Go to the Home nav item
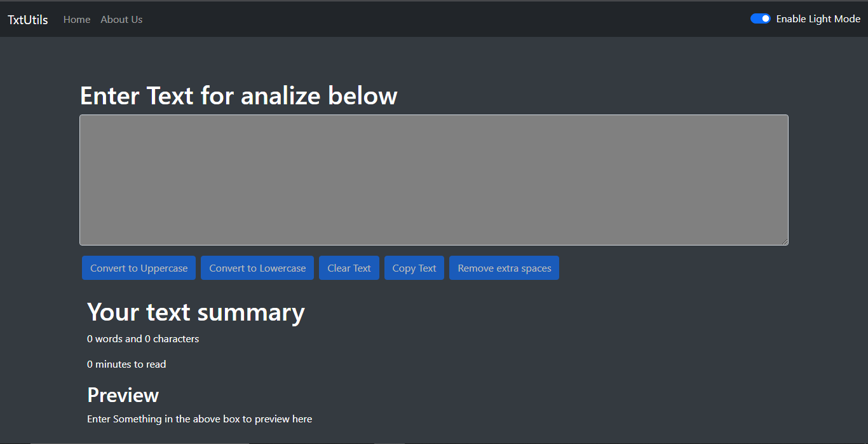 point(77,20)
